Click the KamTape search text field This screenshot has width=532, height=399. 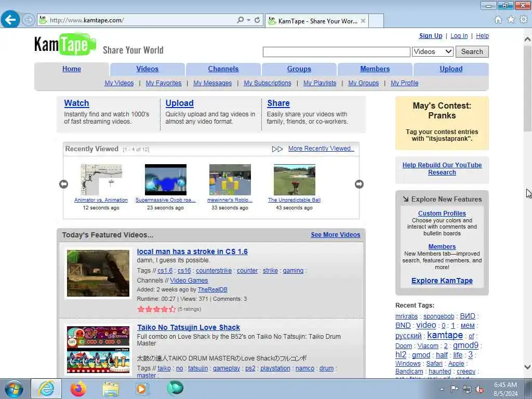(x=336, y=52)
